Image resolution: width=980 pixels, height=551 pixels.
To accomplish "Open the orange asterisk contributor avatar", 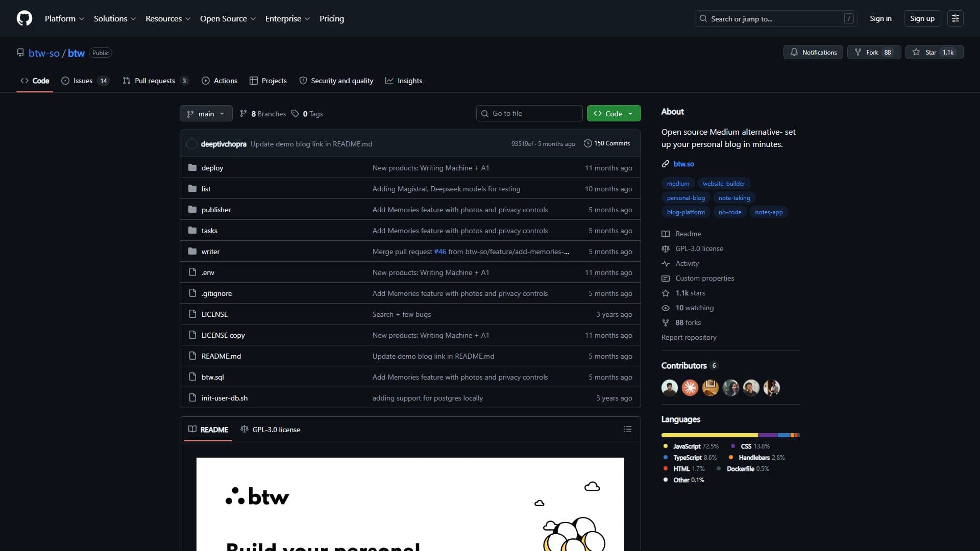I will point(690,388).
